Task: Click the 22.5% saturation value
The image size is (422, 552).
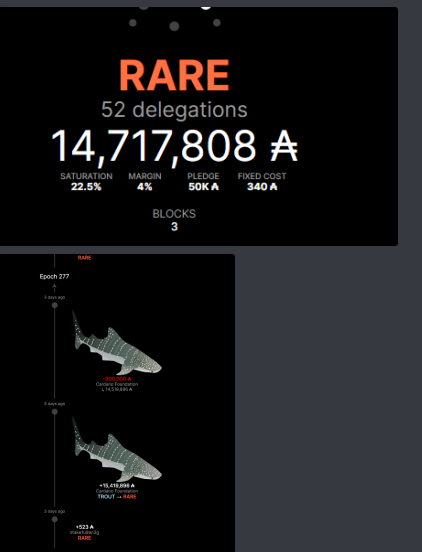Action: [86, 187]
